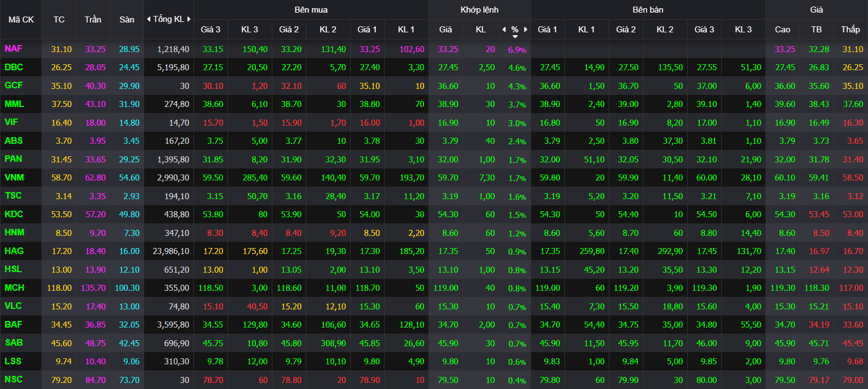Open the HNM stock symbol
The image size is (868, 389).
point(14,233)
